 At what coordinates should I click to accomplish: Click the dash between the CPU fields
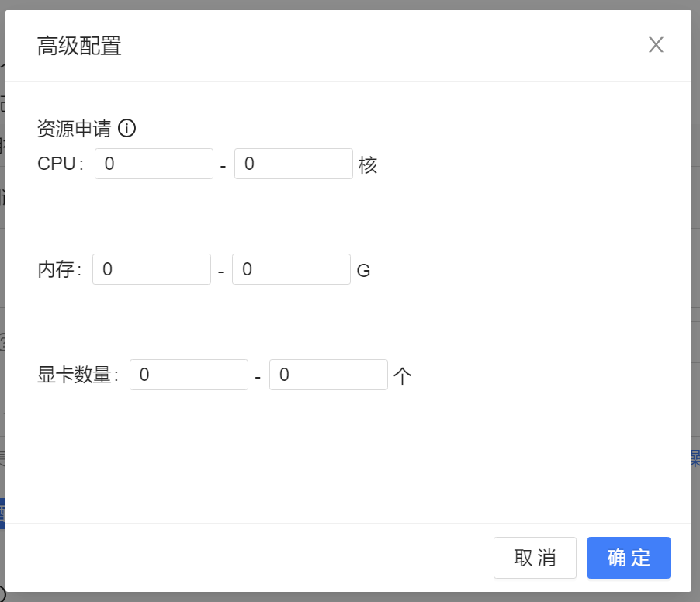pyautogui.click(x=224, y=167)
